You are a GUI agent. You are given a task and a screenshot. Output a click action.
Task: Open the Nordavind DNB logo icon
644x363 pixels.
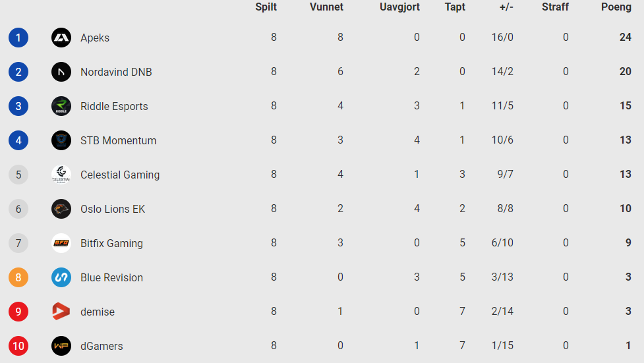[61, 72]
